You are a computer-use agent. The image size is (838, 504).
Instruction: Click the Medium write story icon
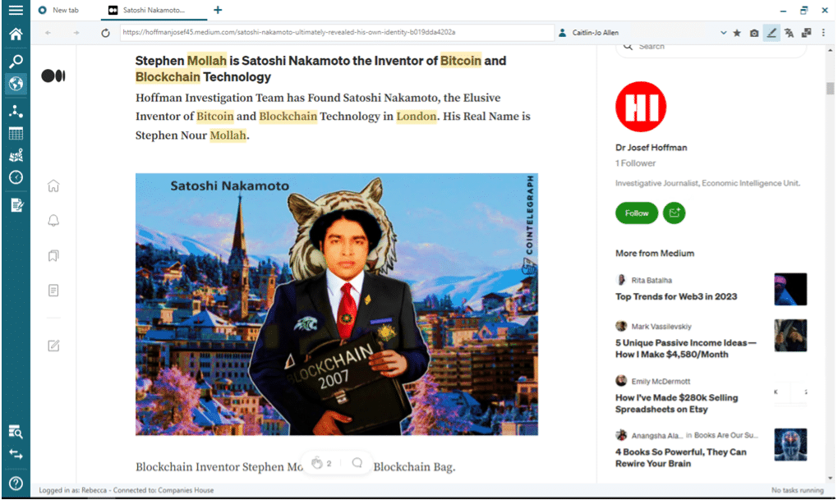click(x=53, y=346)
